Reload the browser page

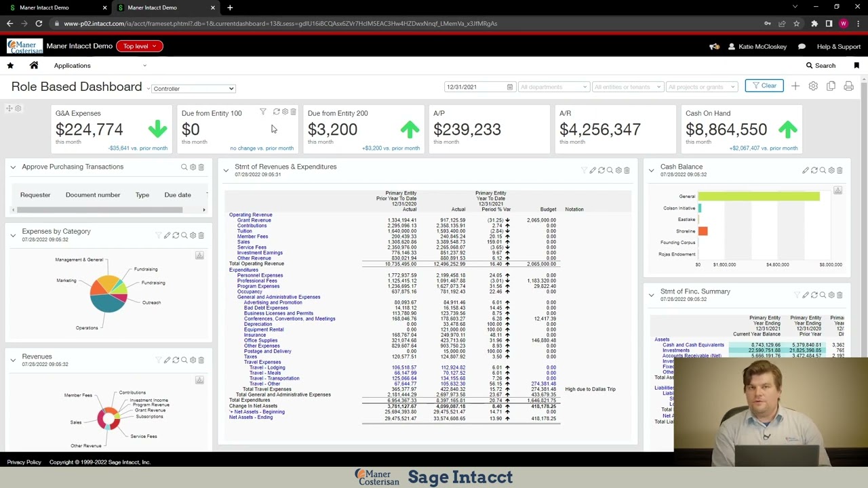[39, 24]
